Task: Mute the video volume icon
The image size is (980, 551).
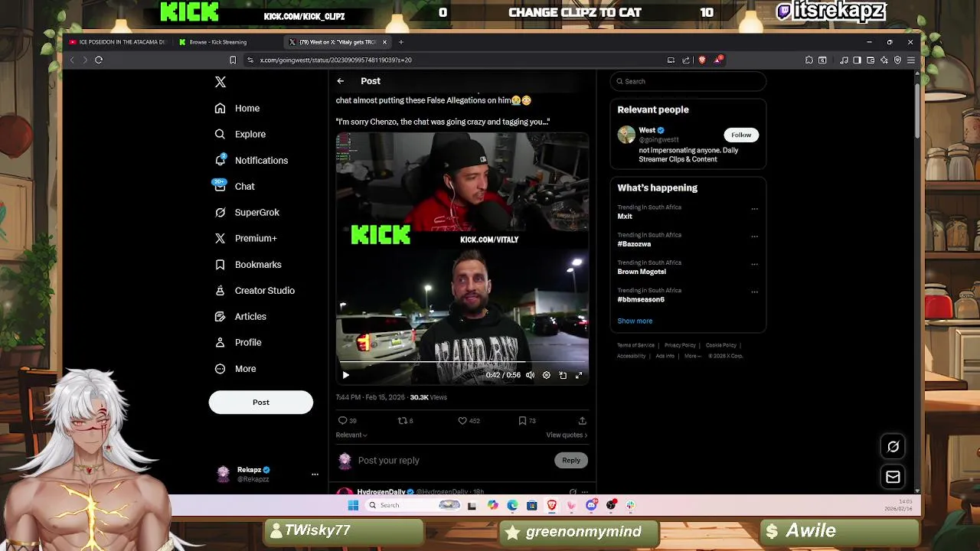Action: 530,375
